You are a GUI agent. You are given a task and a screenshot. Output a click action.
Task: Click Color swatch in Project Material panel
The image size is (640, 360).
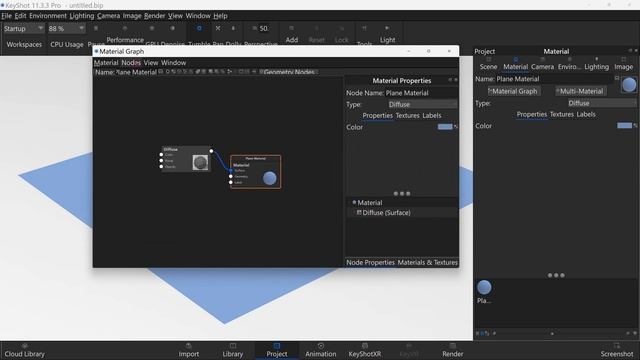624,126
